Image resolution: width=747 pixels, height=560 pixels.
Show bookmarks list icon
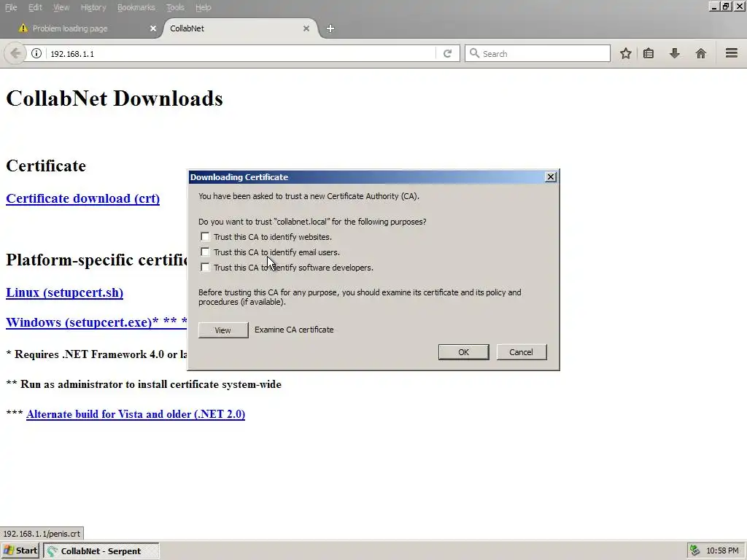point(649,53)
